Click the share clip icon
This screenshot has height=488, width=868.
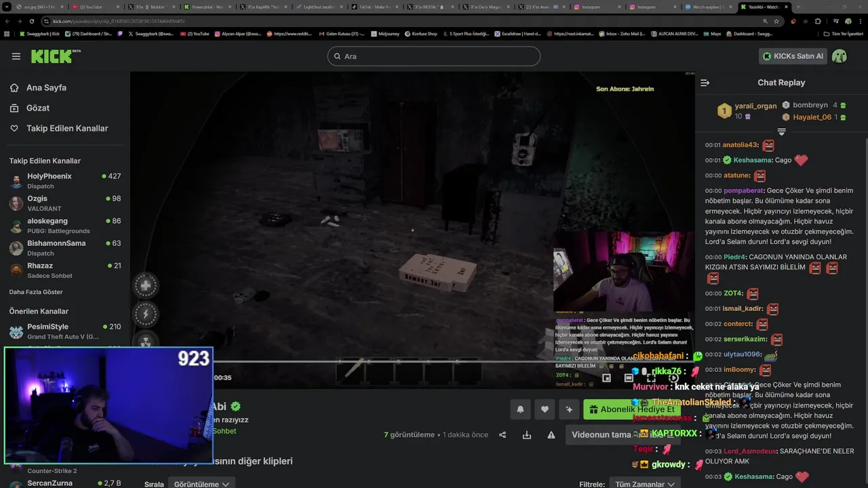[502, 435]
